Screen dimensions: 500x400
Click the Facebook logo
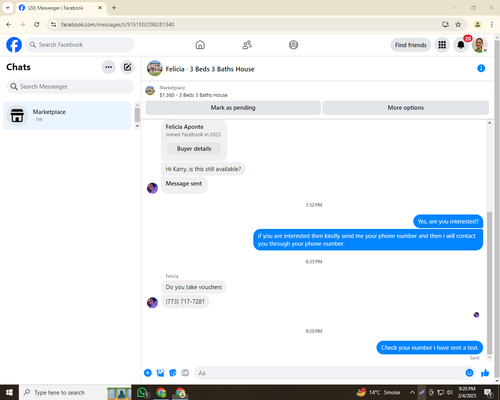14,45
